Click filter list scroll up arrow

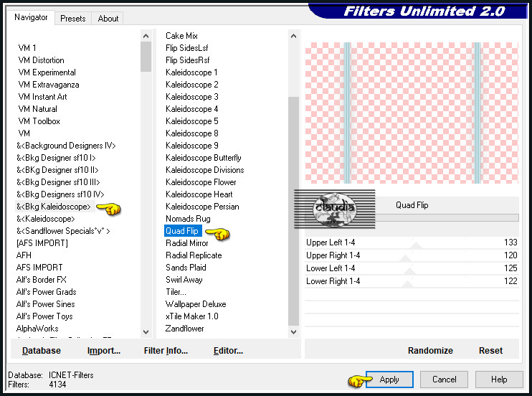(293, 36)
